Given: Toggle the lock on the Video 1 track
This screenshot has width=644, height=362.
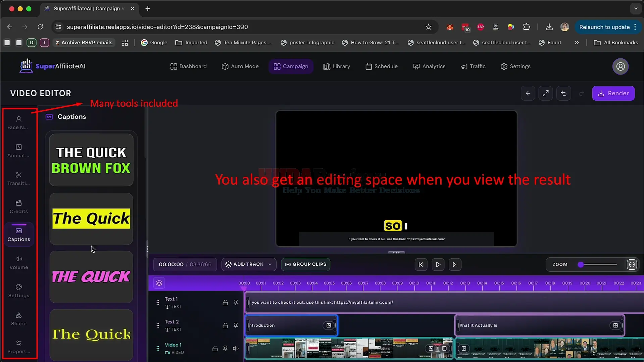Looking at the screenshot, I should coord(215,348).
